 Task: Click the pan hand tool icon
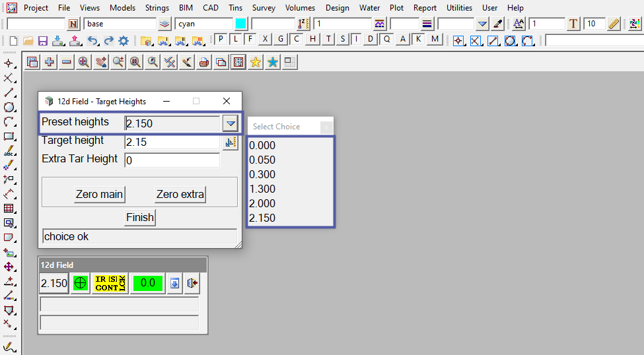pos(101,63)
